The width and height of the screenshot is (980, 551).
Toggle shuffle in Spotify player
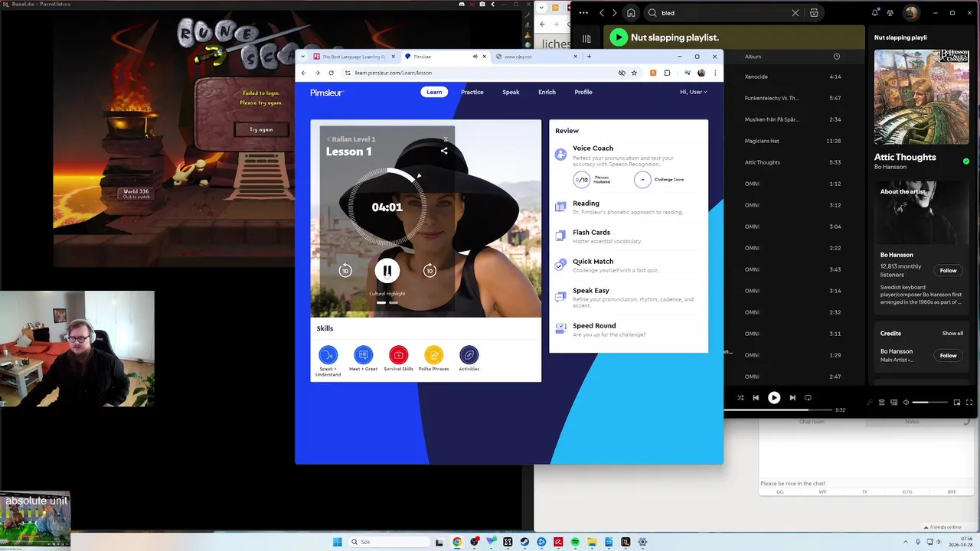click(x=740, y=398)
